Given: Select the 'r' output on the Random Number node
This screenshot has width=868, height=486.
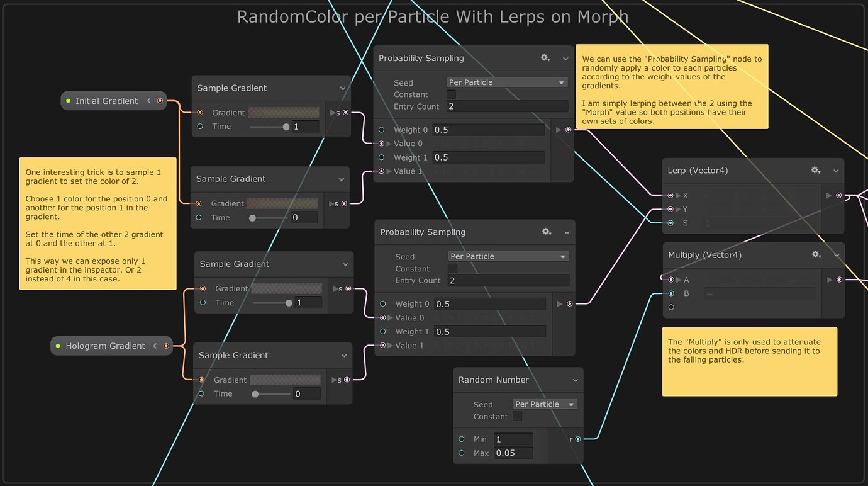Looking at the screenshot, I should click(577, 439).
